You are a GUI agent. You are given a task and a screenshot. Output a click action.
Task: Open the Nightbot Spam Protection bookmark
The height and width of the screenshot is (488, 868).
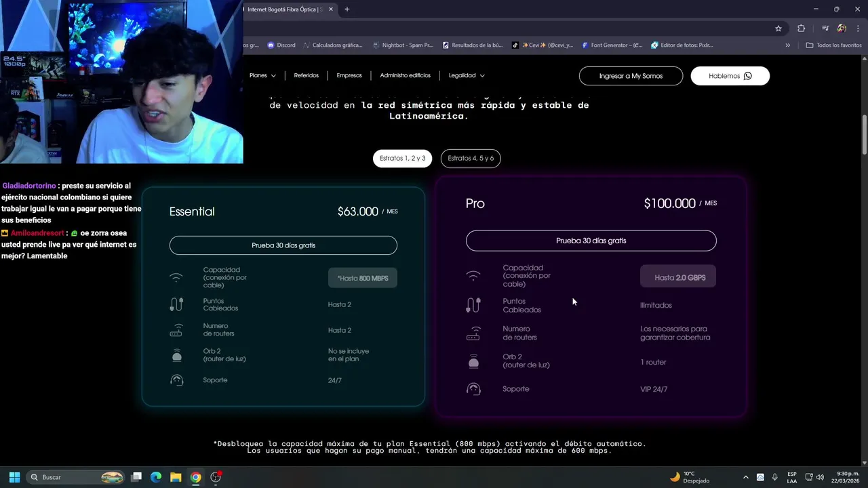point(403,45)
